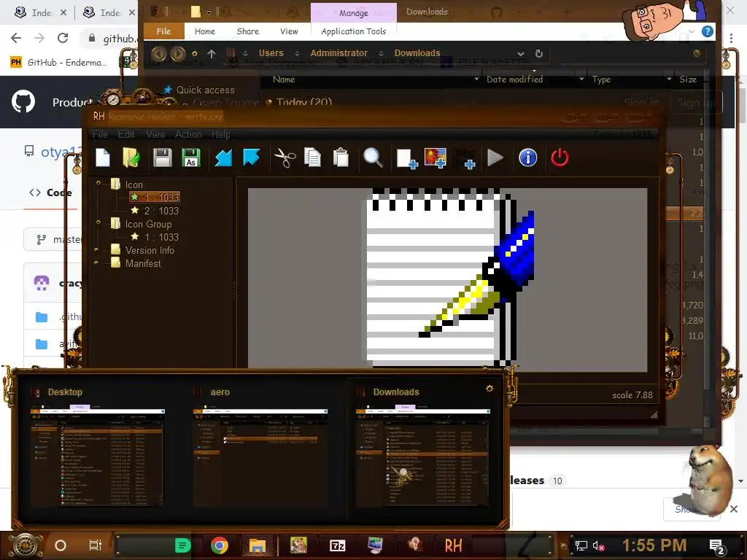Click GitHub octocat logo
747x560 pixels.
[x=23, y=101]
